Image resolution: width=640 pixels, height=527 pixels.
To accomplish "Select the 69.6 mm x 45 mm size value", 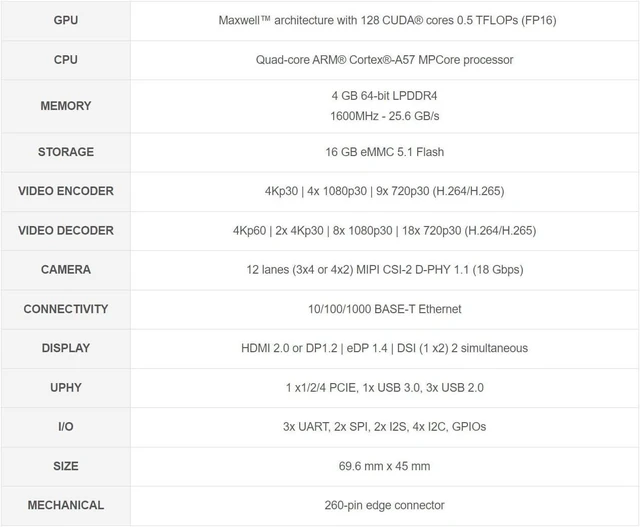I will point(384,466).
